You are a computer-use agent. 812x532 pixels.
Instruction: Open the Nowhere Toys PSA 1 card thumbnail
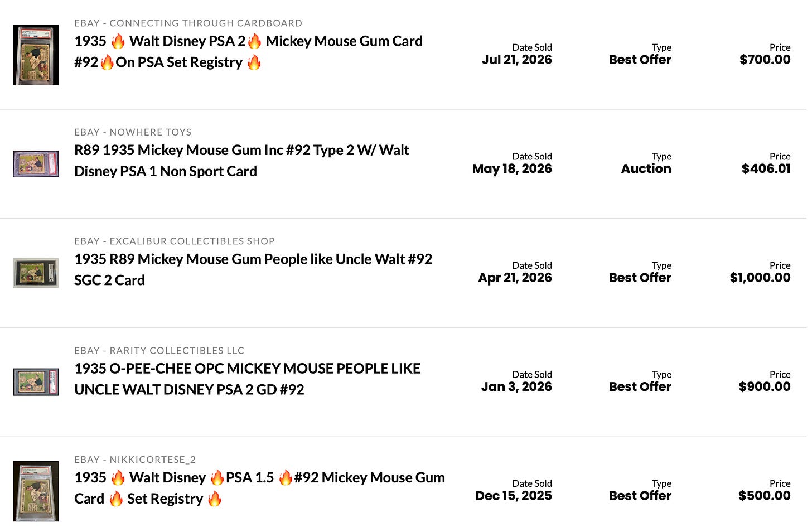pos(36,164)
